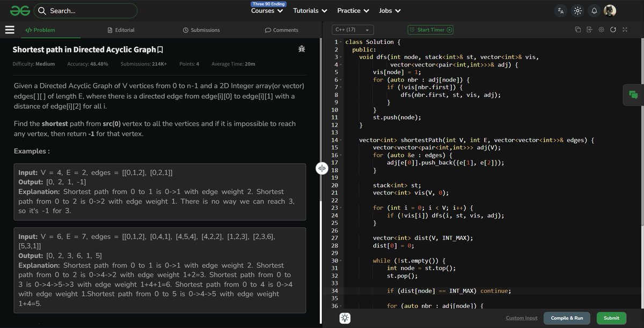Open the editor settings gear
Screen dimensions: 644x328
601,30
